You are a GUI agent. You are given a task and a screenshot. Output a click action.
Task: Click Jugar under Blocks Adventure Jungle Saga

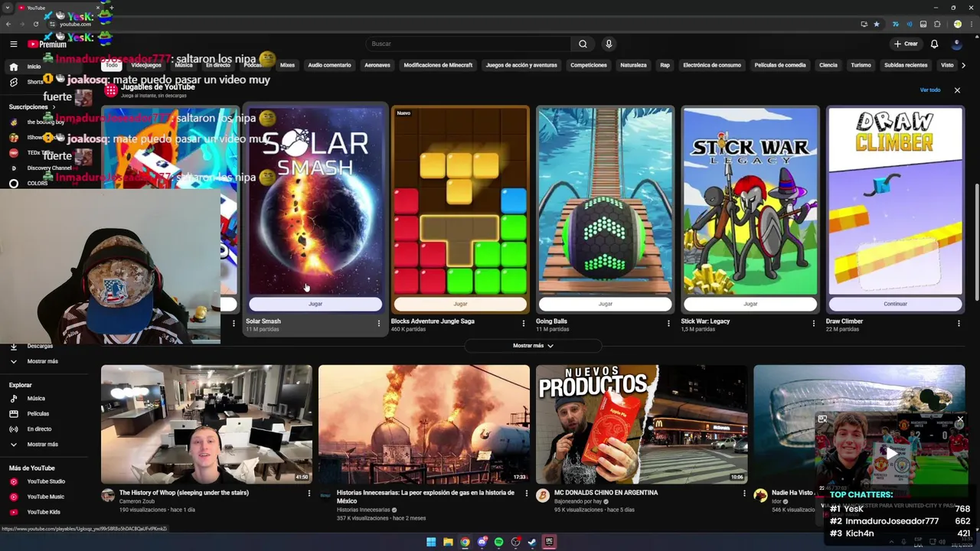click(x=460, y=304)
